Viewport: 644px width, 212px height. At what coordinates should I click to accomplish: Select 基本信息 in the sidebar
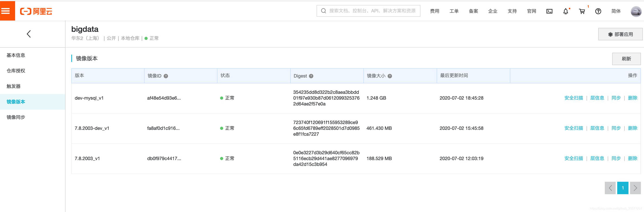[x=16, y=55]
